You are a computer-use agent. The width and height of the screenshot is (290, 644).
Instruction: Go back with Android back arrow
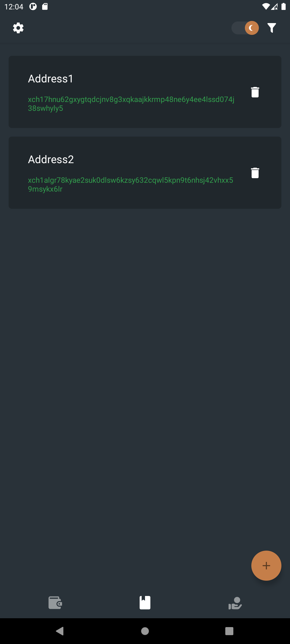pyautogui.click(x=60, y=631)
